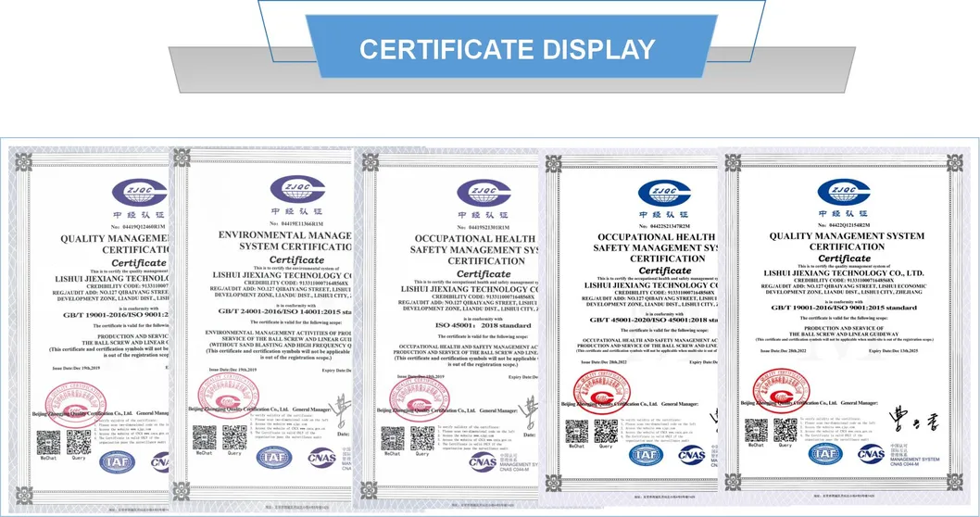Click WeChat QR code on the GB/T 45001-2020 certificate

tap(576, 432)
